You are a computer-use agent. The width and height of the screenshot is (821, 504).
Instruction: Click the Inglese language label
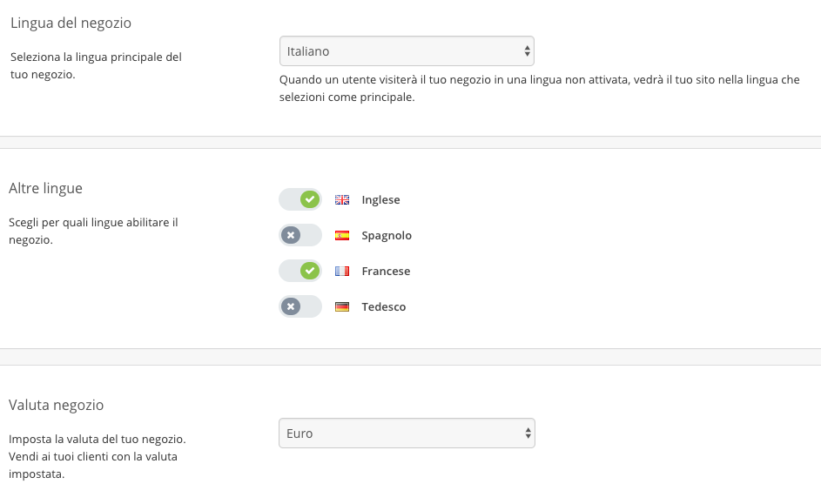pyautogui.click(x=380, y=199)
